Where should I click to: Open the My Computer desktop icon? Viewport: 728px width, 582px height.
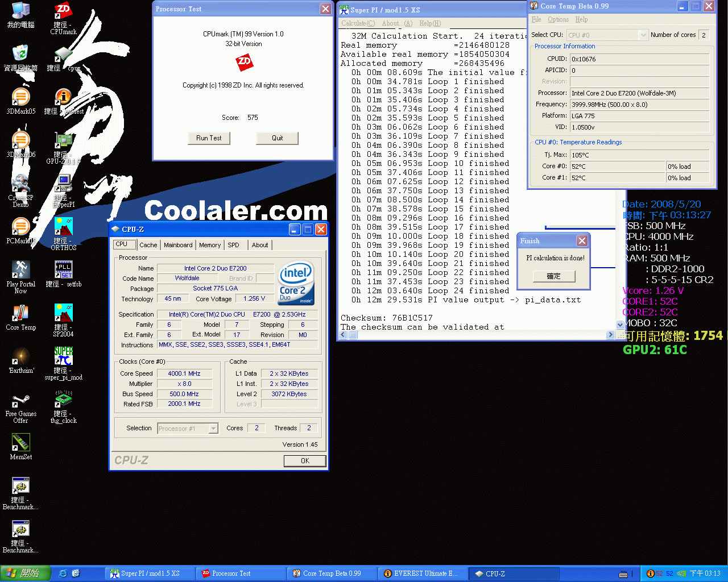click(20, 15)
